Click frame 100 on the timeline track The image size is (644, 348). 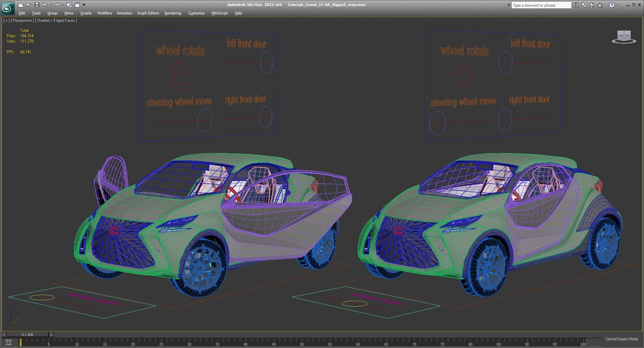point(583,342)
